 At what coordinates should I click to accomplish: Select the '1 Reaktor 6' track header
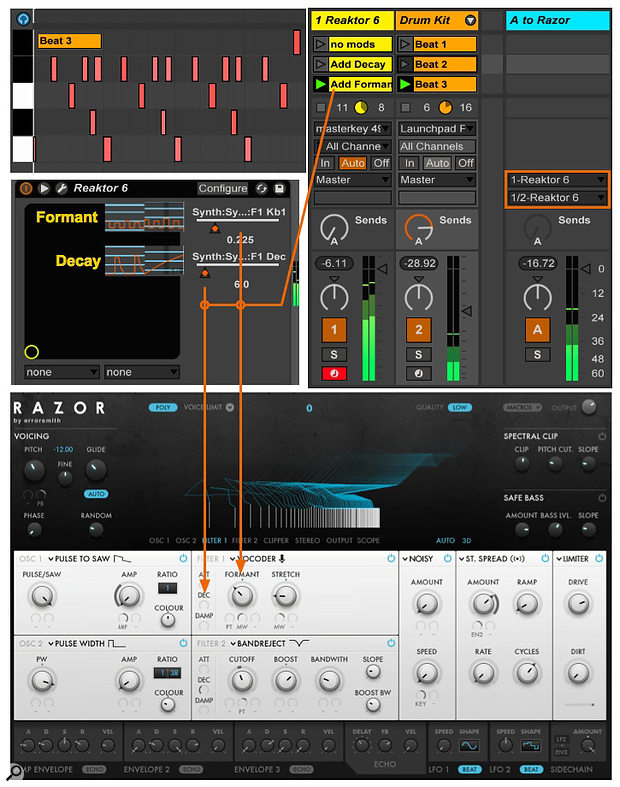point(352,21)
